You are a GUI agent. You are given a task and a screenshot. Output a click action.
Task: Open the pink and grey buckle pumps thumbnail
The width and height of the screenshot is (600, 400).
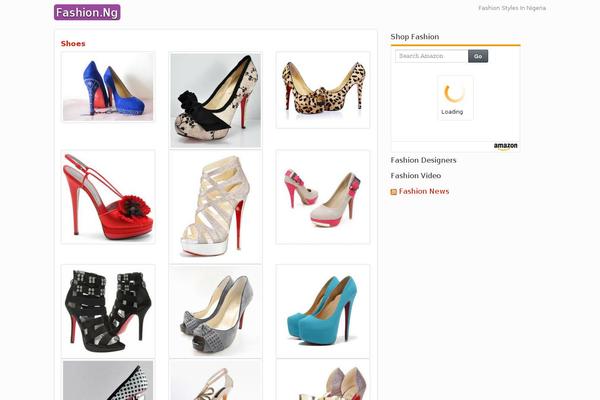tap(323, 197)
